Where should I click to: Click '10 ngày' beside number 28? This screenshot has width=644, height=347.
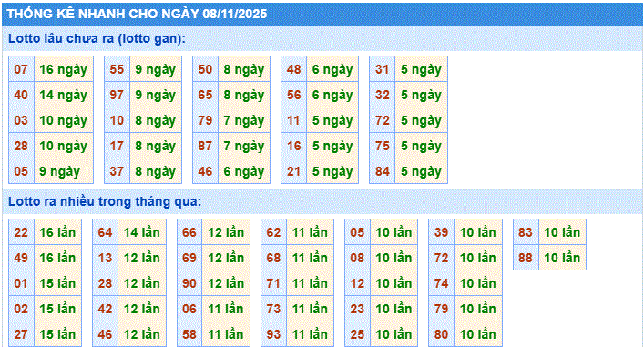tap(64, 146)
